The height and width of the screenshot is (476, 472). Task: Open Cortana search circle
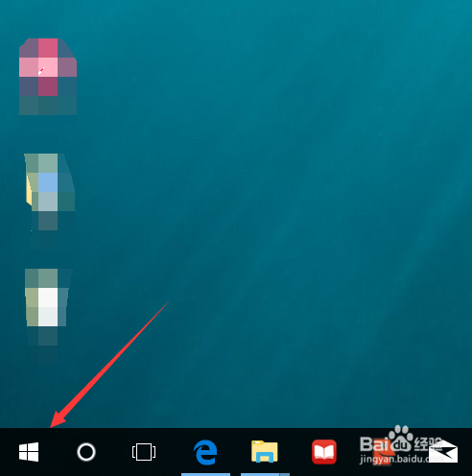point(86,452)
